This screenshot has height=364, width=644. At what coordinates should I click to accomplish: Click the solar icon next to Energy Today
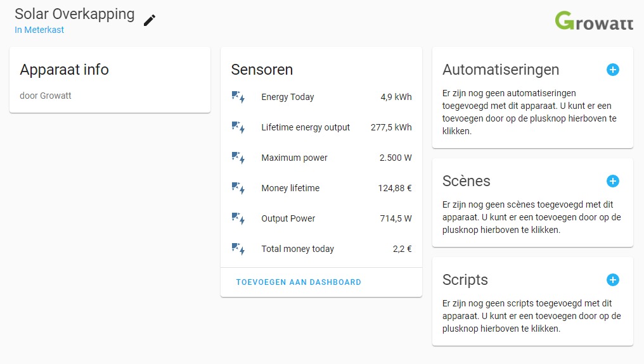pyautogui.click(x=238, y=97)
